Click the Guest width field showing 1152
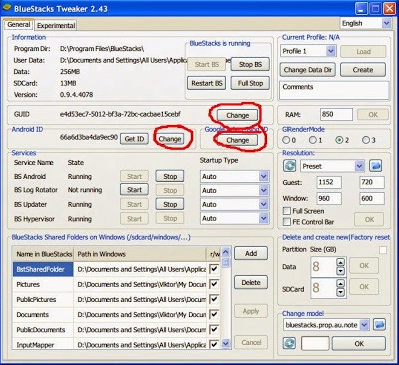The image size is (399, 365). pos(329,182)
